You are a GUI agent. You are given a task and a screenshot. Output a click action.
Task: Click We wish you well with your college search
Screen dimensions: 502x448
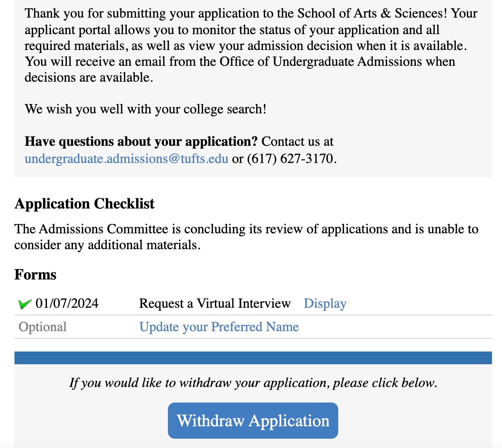tap(145, 109)
